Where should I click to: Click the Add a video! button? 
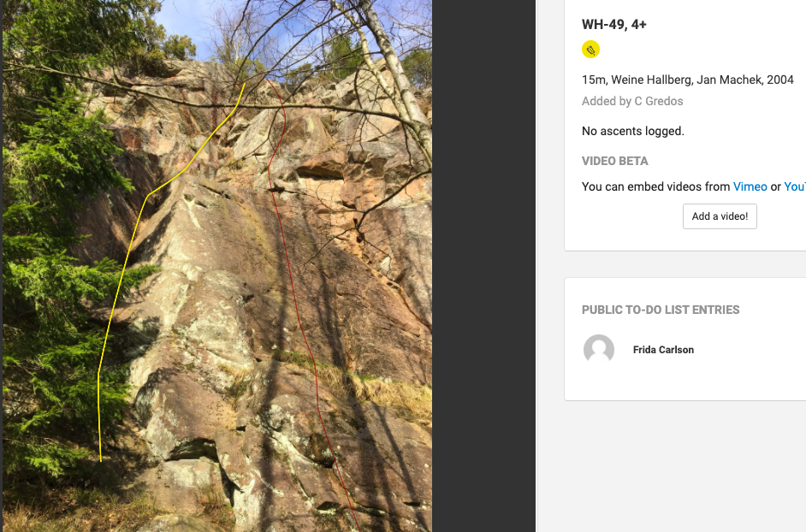[x=720, y=216]
